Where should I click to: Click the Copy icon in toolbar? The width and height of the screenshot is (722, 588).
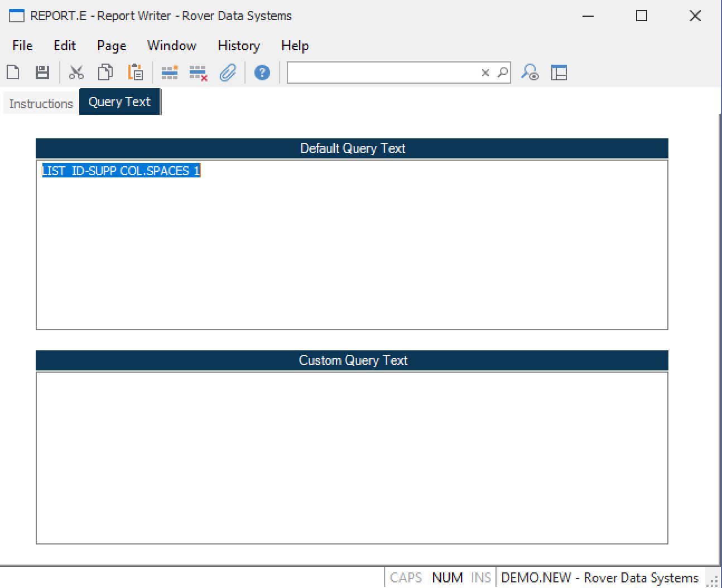click(105, 73)
